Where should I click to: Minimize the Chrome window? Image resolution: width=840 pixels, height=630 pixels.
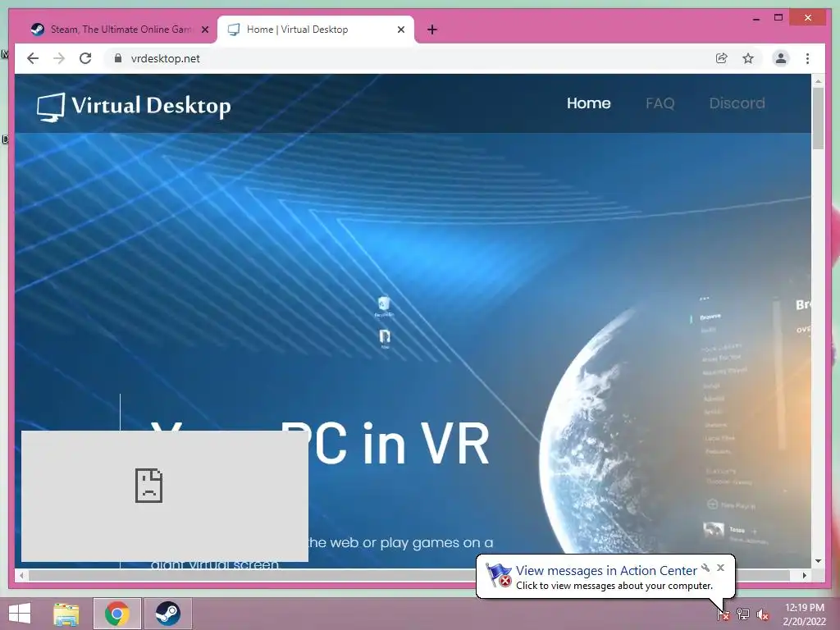tap(756, 18)
